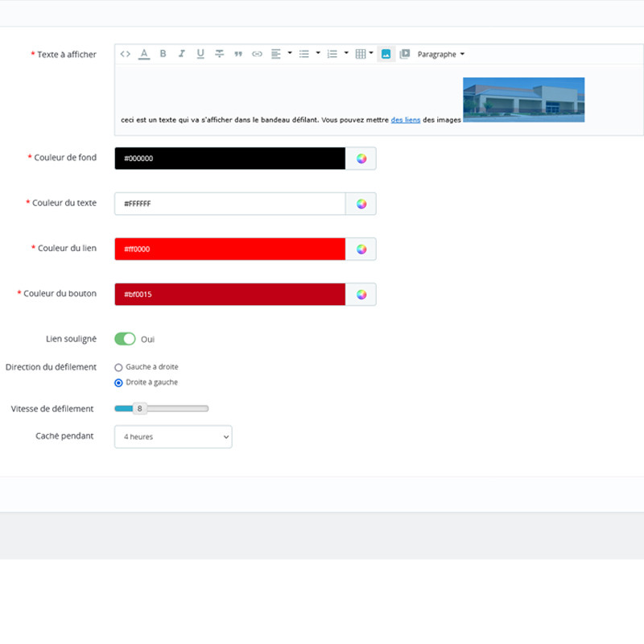
Task: Open color picker for Couleur de fond
Action: pos(361,159)
